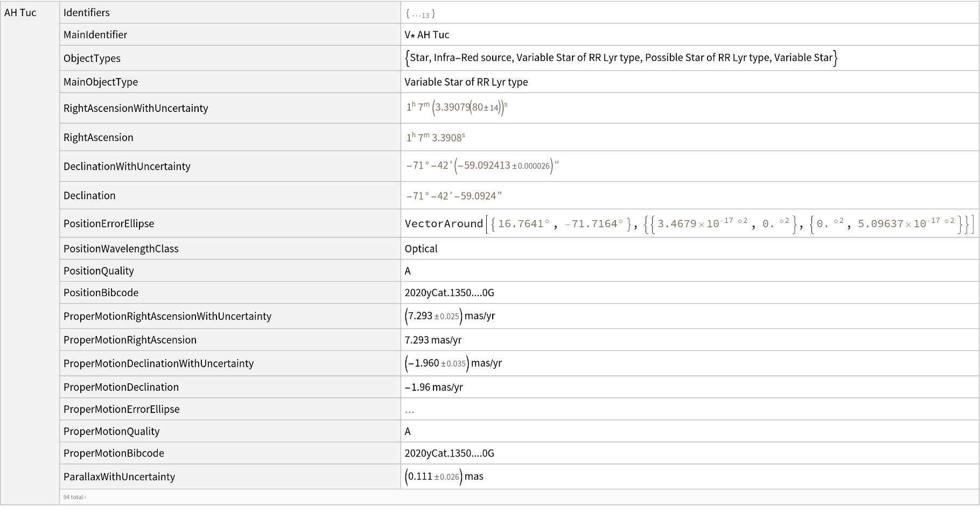
Task: Click the PositionErrorEllipse key label
Action: coord(109,223)
